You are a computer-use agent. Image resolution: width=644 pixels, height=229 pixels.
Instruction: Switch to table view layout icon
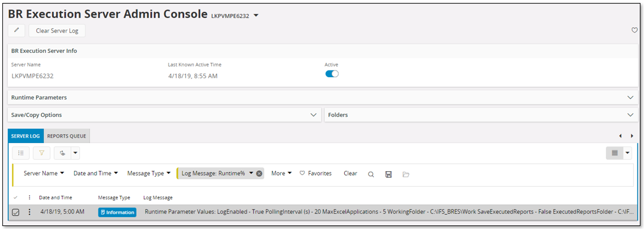615,153
